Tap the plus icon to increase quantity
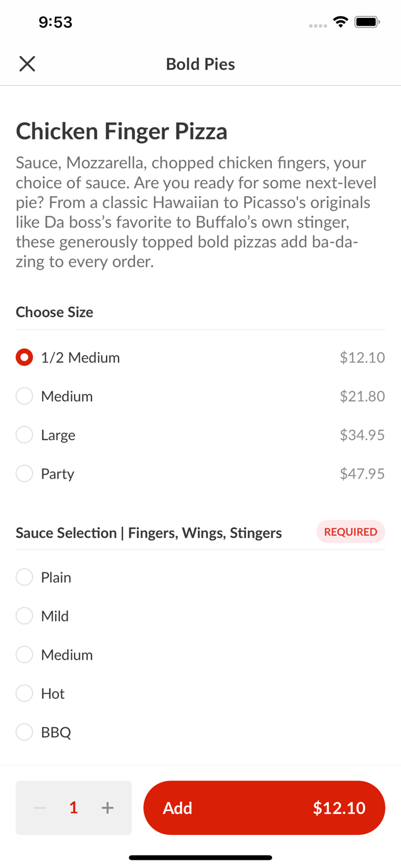401x868 pixels. 108,808
